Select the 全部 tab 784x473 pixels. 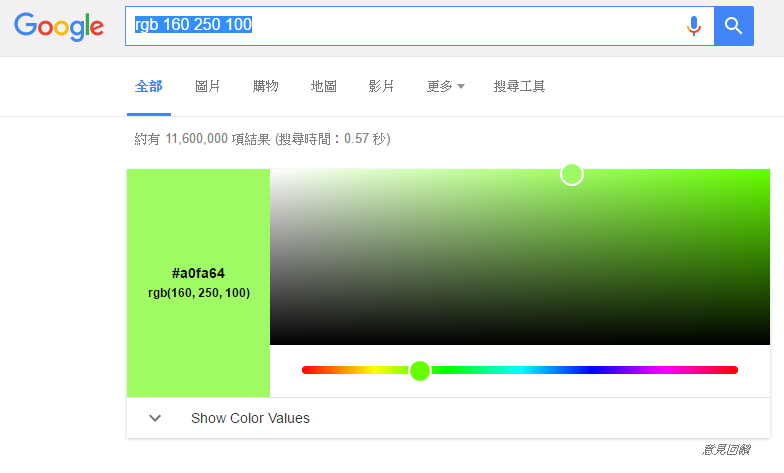[148, 86]
